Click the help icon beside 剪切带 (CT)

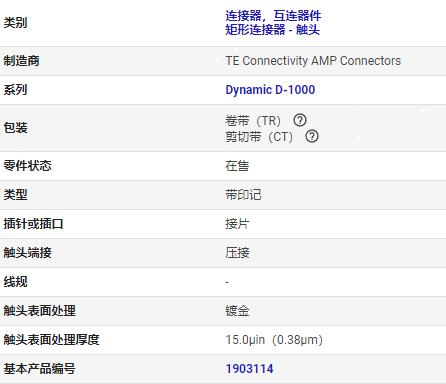click(x=312, y=136)
